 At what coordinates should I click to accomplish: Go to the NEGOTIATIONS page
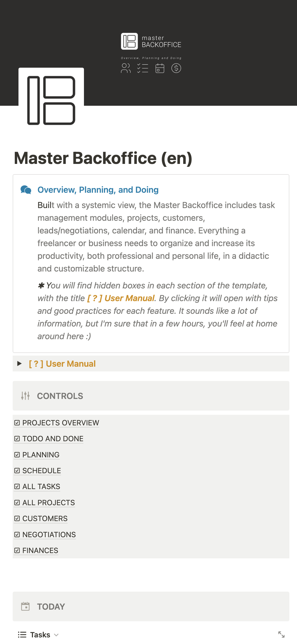pyautogui.click(x=49, y=535)
